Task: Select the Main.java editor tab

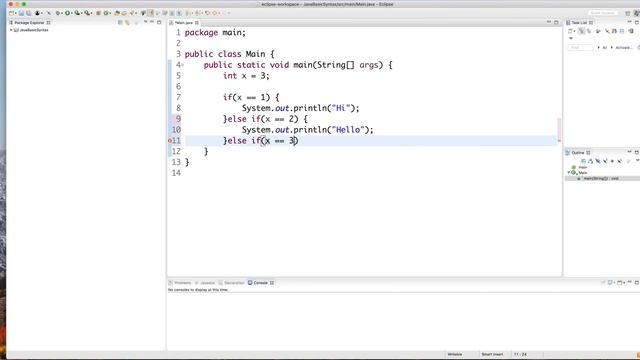Action: [x=184, y=22]
